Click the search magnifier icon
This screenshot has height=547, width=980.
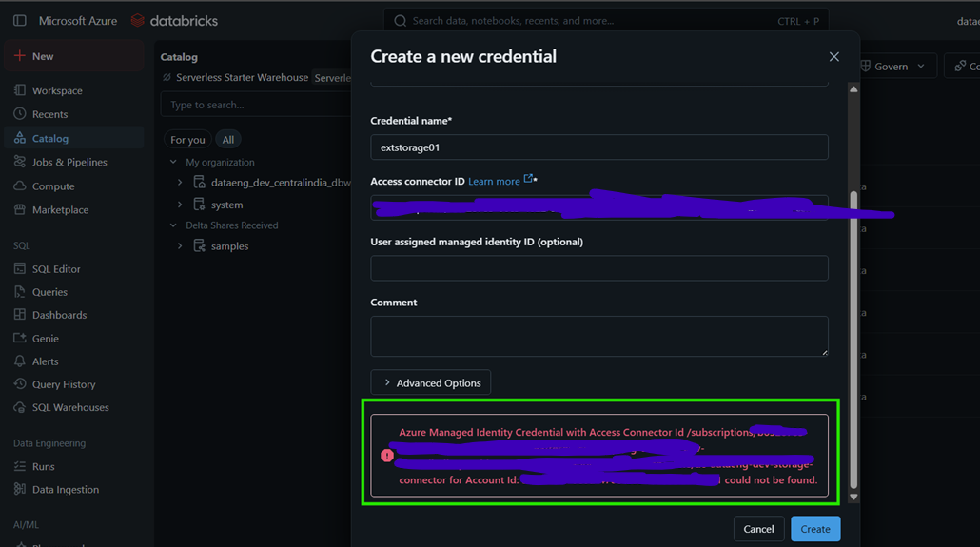(x=400, y=21)
